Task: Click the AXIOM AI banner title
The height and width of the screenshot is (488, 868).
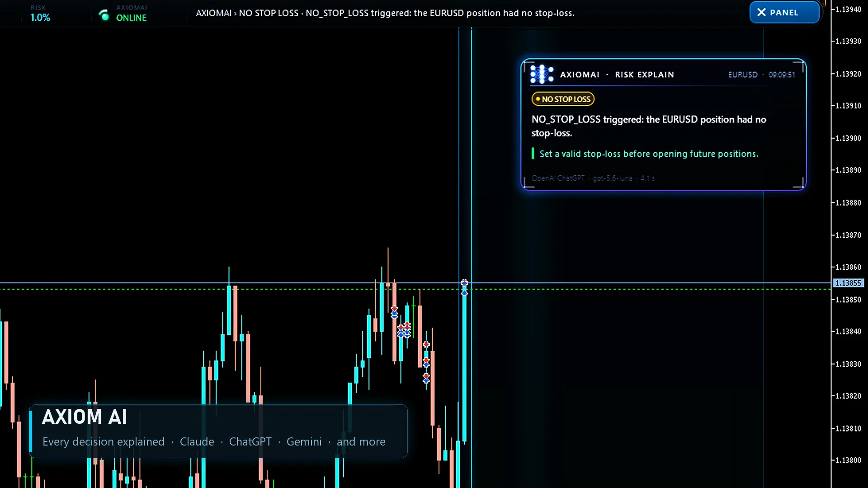Action: 85,417
